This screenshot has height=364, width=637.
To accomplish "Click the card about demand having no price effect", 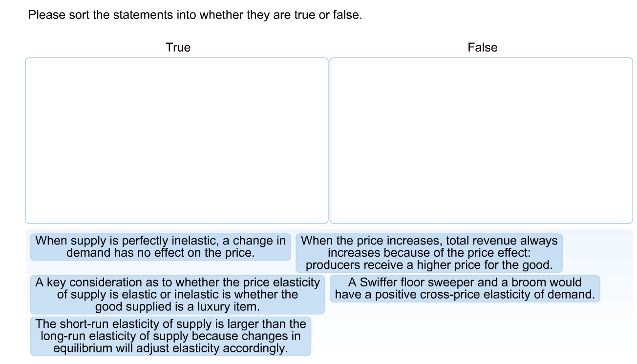I will click(x=159, y=246).
